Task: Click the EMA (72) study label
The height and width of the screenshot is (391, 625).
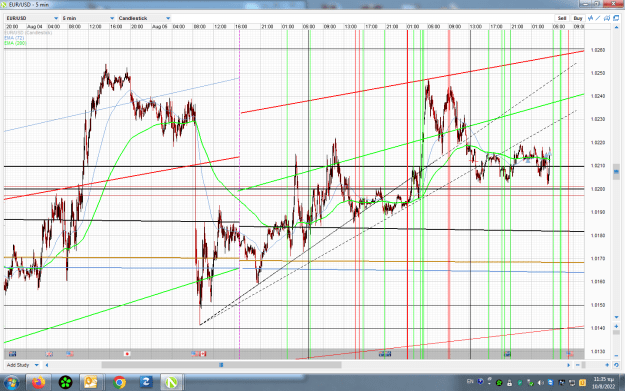Action: [14, 38]
